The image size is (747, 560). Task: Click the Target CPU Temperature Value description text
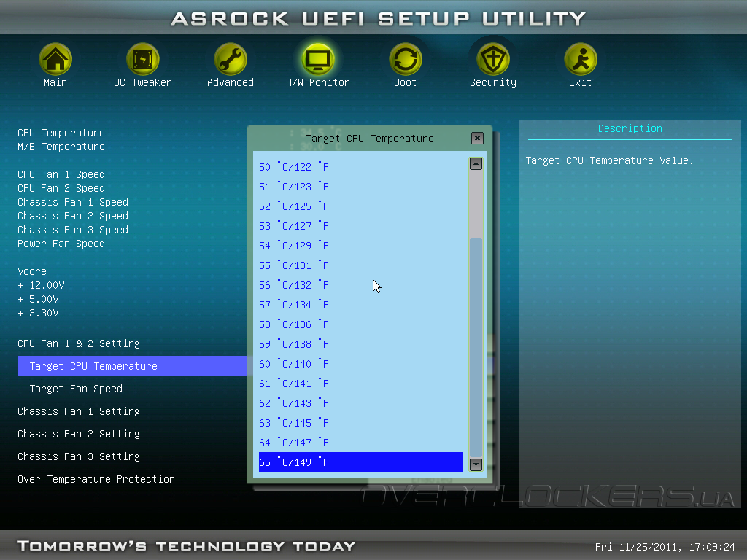coord(609,160)
